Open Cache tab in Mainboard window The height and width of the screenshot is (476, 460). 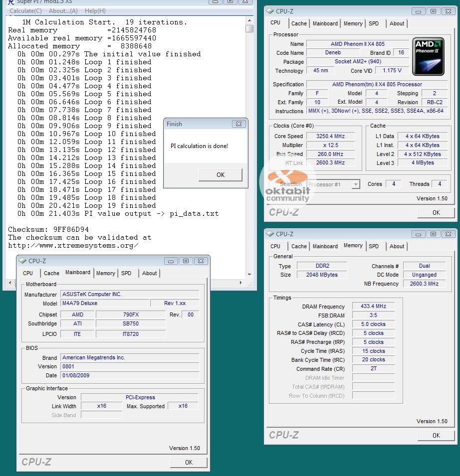coord(52,273)
